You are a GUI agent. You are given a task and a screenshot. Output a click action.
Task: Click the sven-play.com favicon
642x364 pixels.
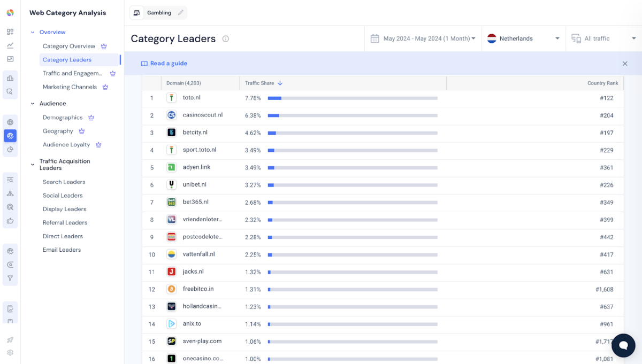[171, 341]
